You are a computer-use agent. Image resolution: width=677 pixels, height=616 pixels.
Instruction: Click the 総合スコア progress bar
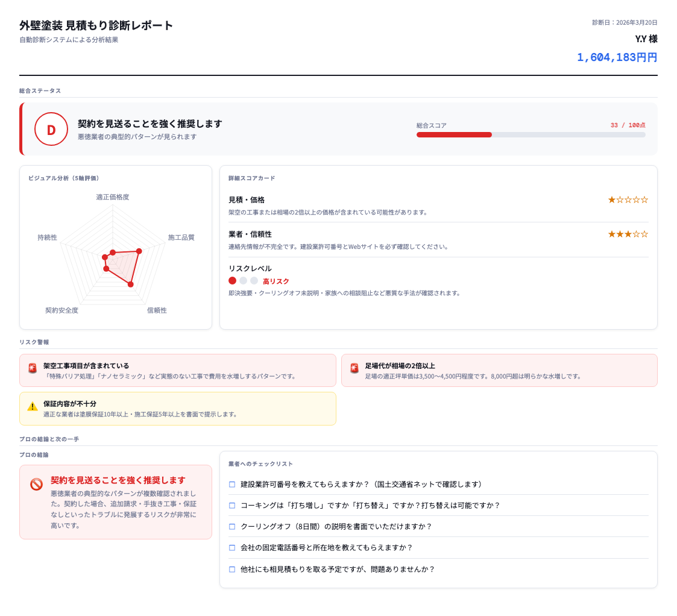(531, 135)
